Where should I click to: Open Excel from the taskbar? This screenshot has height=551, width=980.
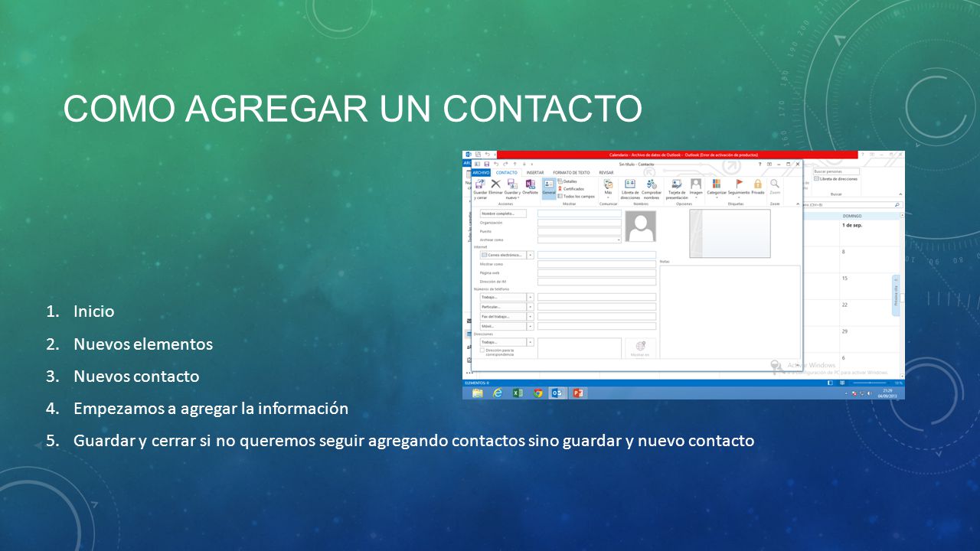point(518,393)
